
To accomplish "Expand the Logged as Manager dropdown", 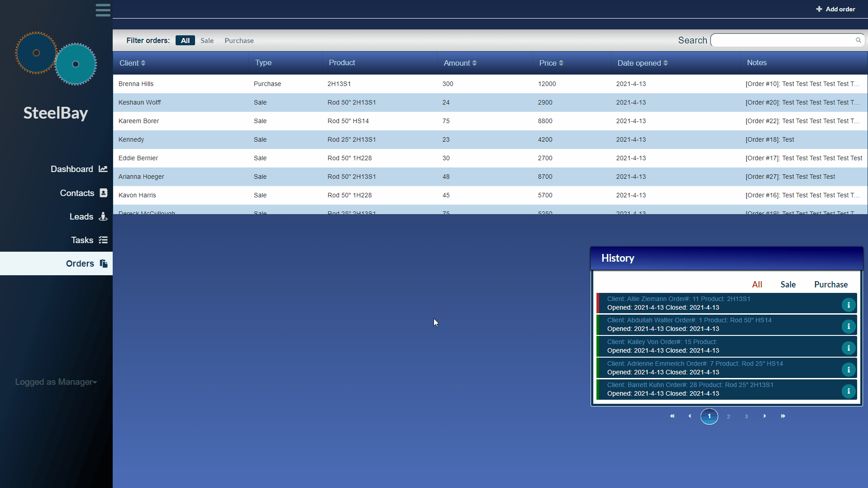I will click(56, 382).
